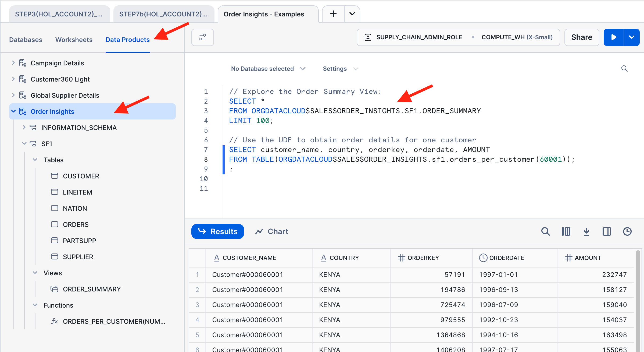This screenshot has width=644, height=352.
Task: Switch to the Chart view
Action: click(272, 231)
